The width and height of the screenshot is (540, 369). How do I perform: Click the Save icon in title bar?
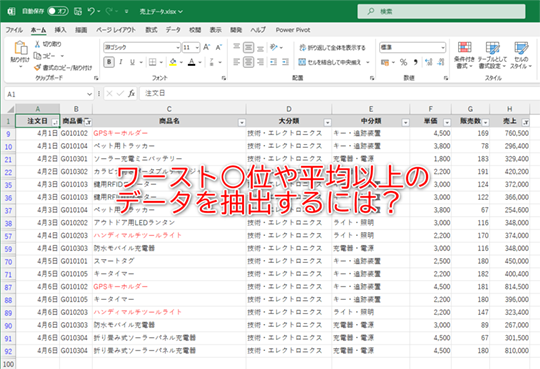[78, 11]
